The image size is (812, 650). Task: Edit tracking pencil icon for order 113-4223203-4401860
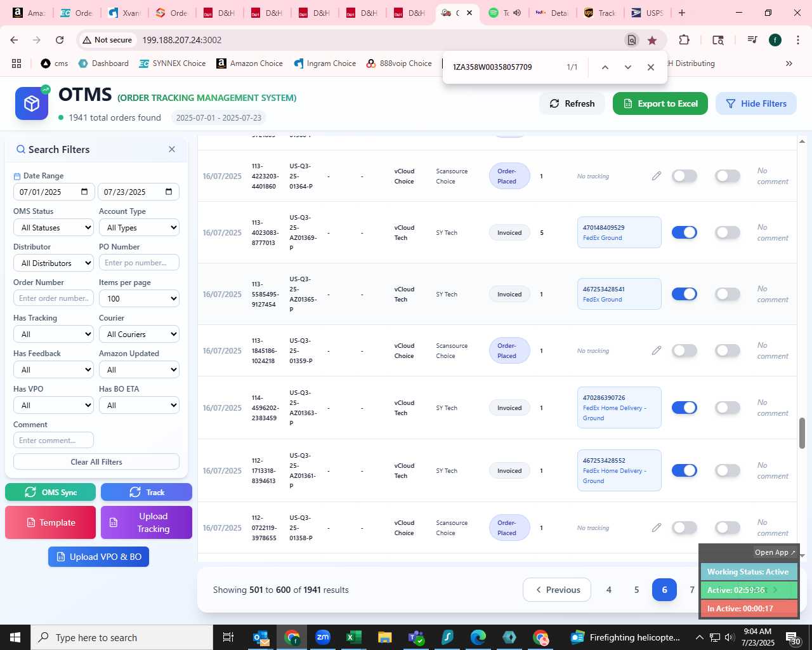[657, 176]
